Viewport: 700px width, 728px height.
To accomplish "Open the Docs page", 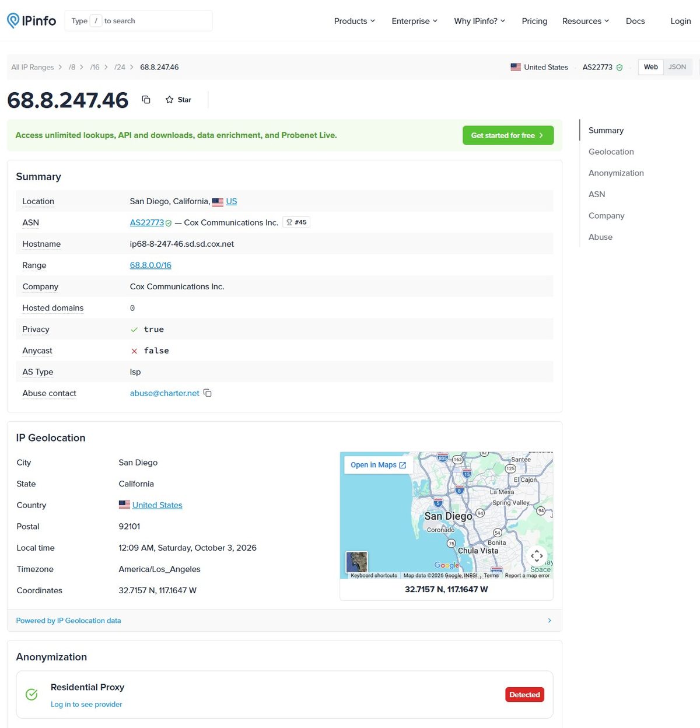I will 635,21.
